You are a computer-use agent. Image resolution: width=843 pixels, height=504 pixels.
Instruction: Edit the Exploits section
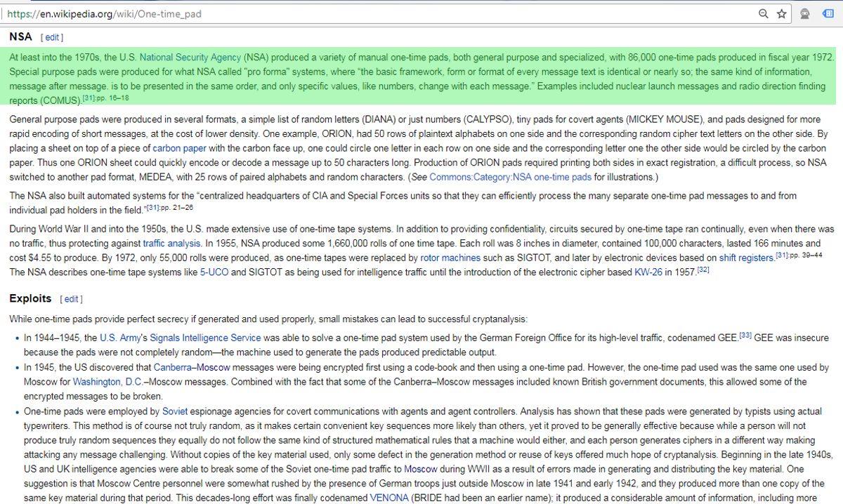pyautogui.click(x=72, y=299)
